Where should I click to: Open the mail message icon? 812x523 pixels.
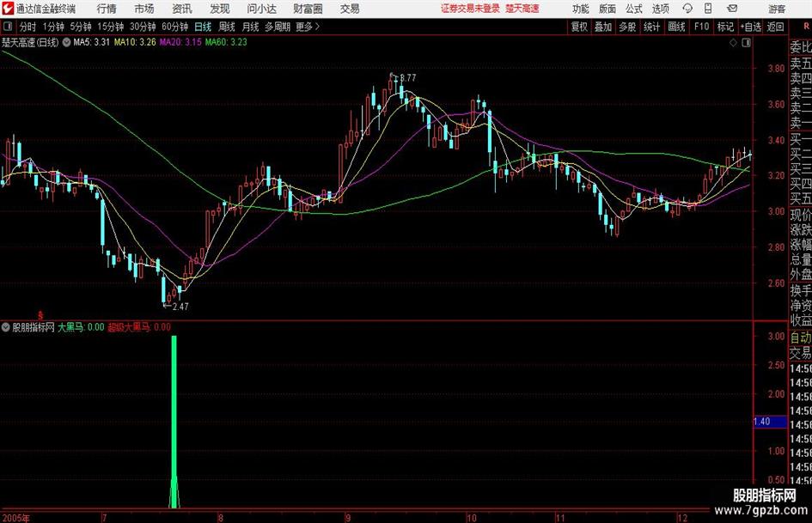click(x=732, y=9)
